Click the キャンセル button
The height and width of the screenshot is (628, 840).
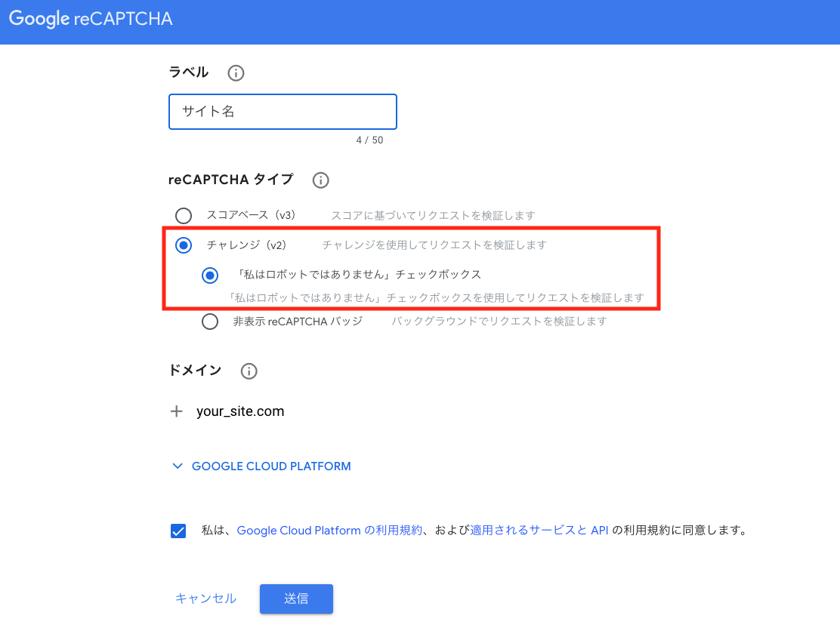click(205, 598)
